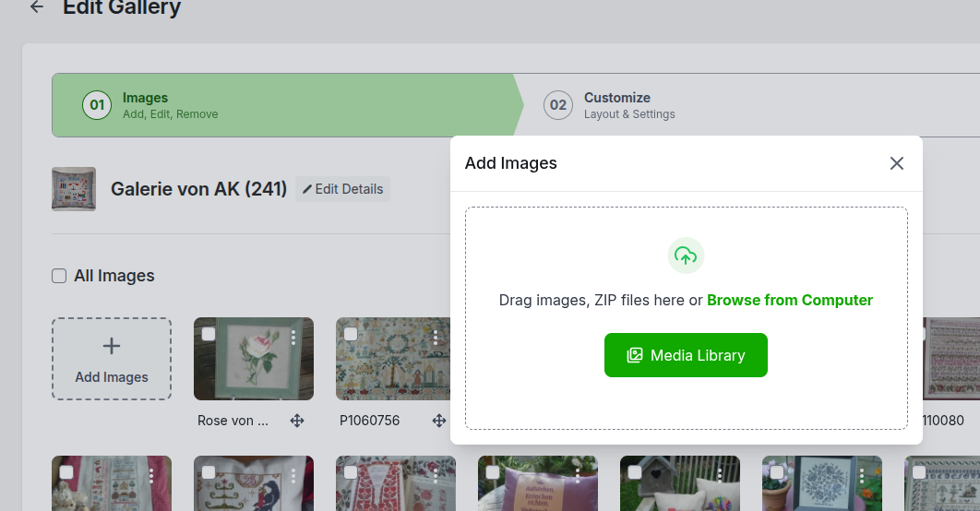Toggle the All Images checkbox
The width and height of the screenshot is (980, 511).
point(59,276)
